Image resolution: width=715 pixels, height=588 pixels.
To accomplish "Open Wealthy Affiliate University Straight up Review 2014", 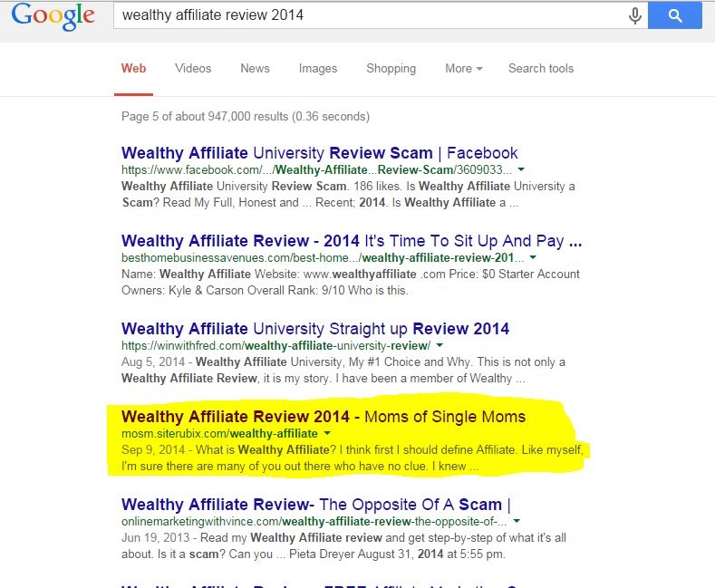I will (x=315, y=329).
